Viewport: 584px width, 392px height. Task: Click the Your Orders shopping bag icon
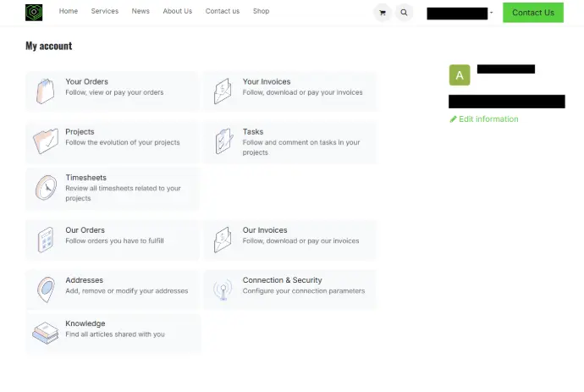[46, 89]
